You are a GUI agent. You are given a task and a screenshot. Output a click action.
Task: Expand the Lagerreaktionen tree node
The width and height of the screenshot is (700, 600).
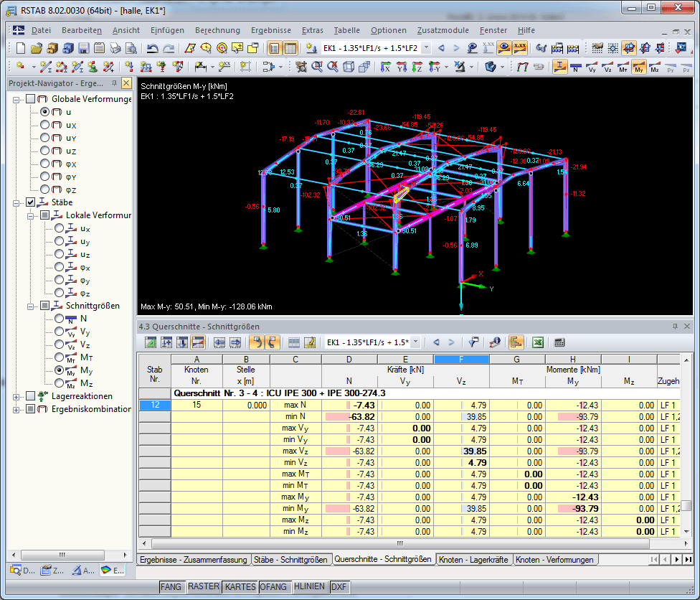tap(16, 396)
